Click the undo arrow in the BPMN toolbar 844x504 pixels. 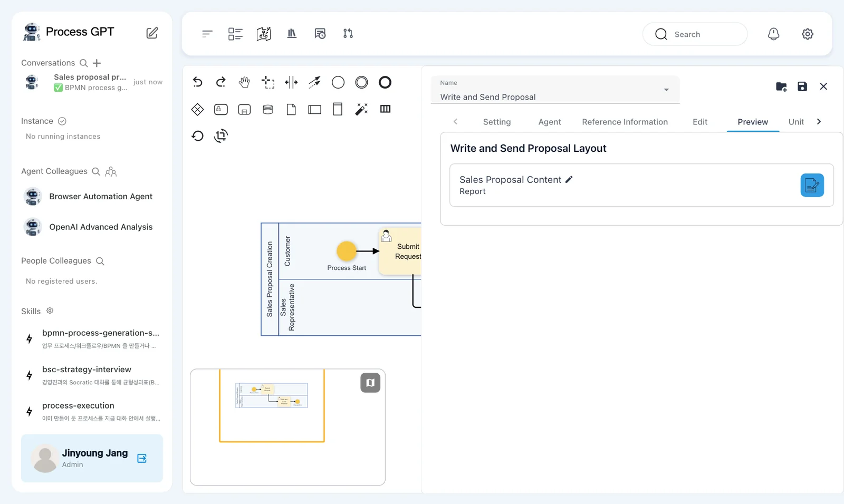pyautogui.click(x=197, y=82)
